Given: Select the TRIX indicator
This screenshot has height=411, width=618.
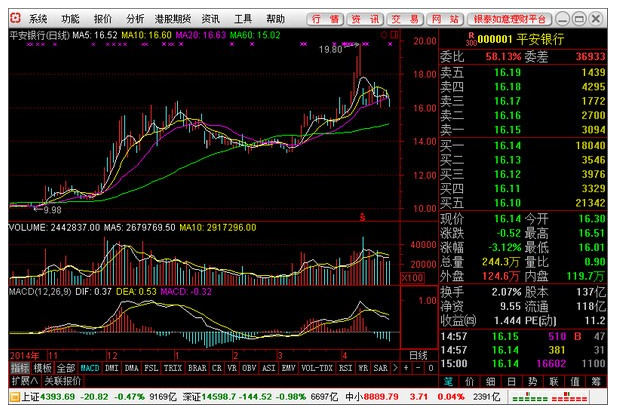Looking at the screenshot, I should [x=173, y=368].
